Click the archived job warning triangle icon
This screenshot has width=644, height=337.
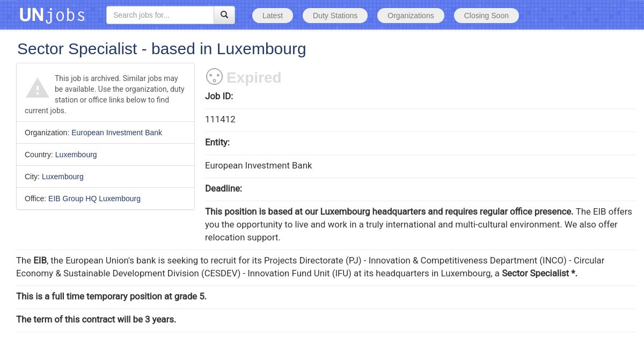click(x=38, y=88)
